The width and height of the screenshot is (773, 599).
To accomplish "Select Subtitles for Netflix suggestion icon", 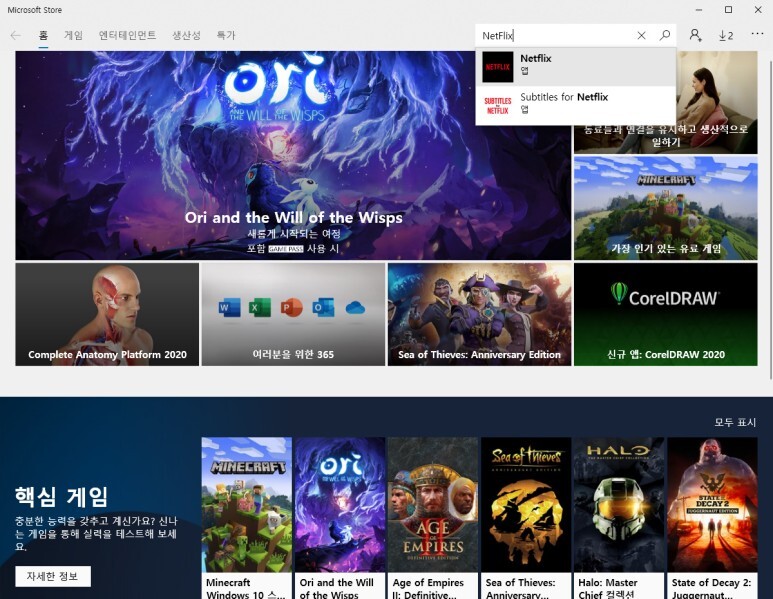I will [497, 106].
